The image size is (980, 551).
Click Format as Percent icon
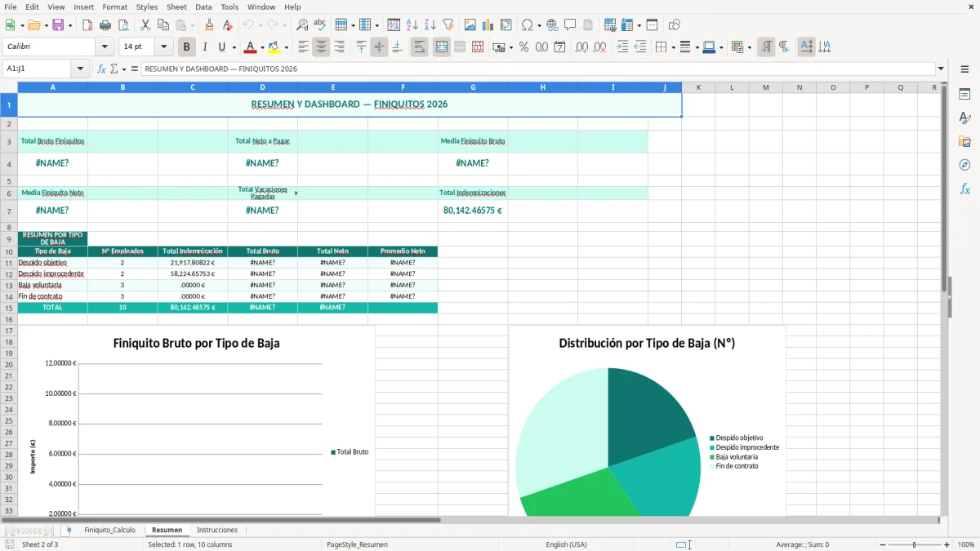[523, 47]
